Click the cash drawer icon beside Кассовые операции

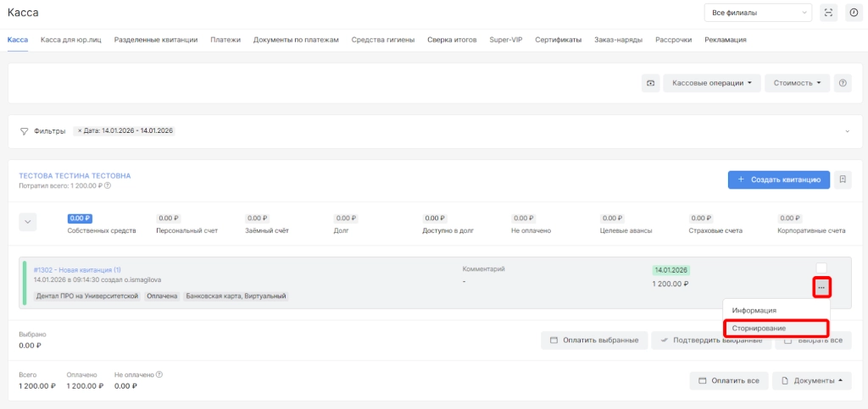tap(651, 83)
